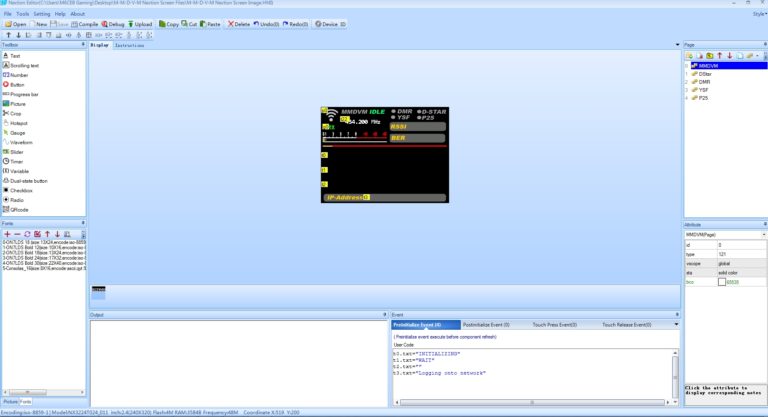Select the Checkbox component in Toolbox
This screenshot has height=417, width=768.
[20, 190]
